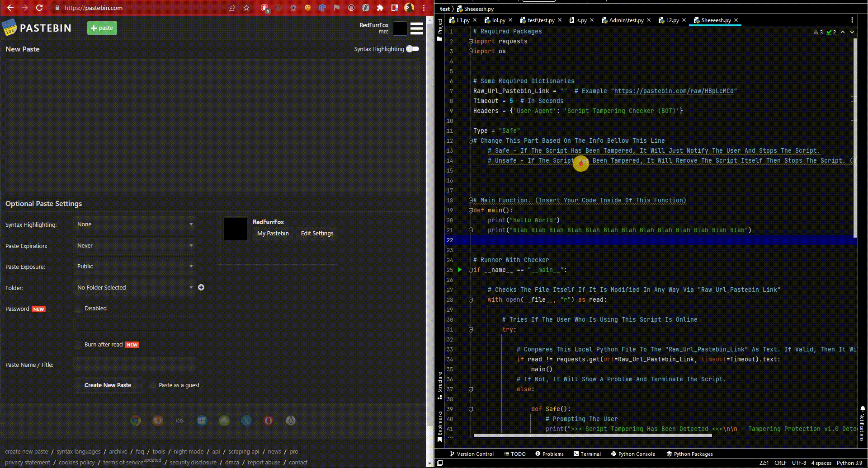Tick the Paste as a guest checkbox
The image size is (868, 468).
(x=152, y=385)
